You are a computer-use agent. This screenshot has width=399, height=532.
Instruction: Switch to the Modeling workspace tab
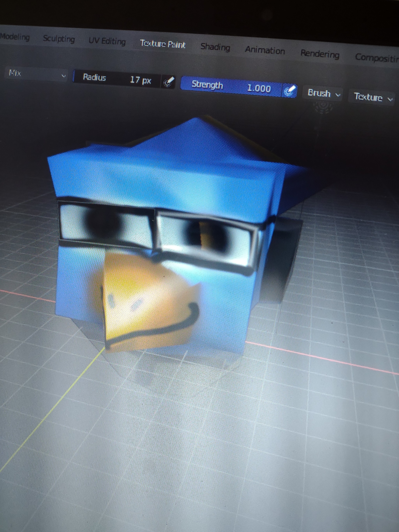click(15, 37)
